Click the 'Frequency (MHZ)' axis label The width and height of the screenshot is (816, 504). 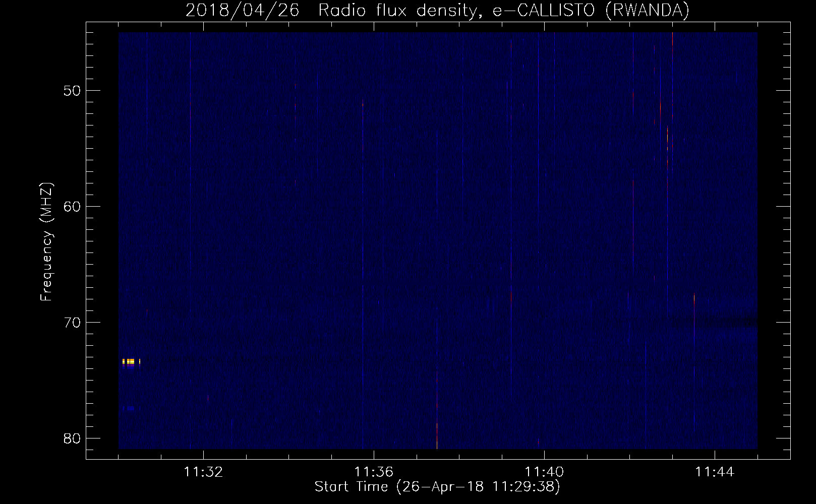[46, 241]
